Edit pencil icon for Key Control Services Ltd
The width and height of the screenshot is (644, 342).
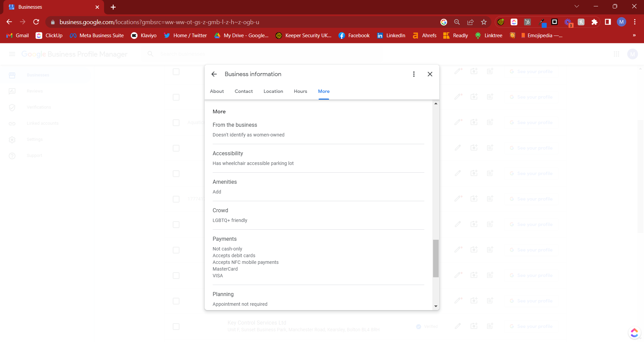(458, 326)
